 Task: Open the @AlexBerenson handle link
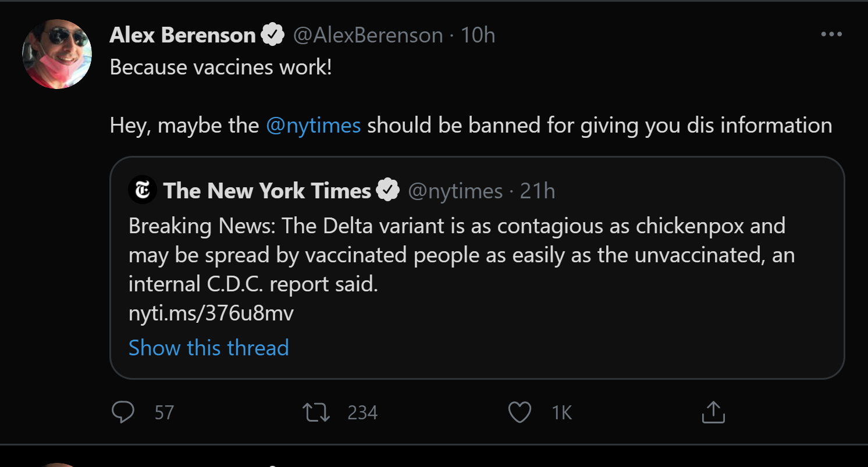click(x=368, y=35)
